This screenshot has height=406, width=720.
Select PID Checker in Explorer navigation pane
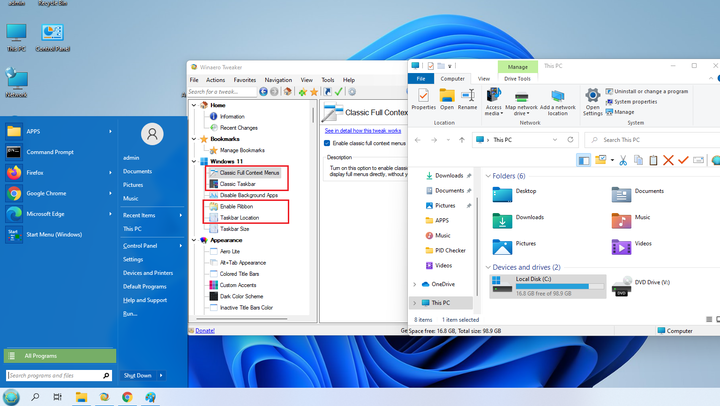coord(445,250)
